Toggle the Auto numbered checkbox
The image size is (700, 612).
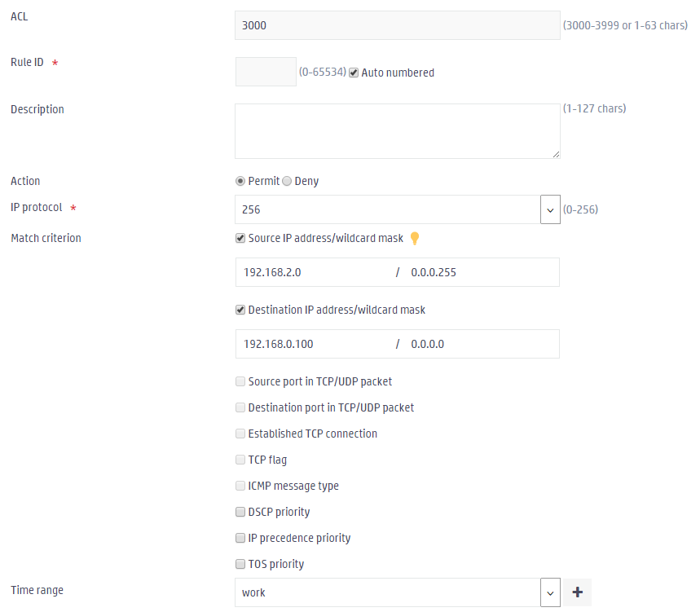coord(354,73)
